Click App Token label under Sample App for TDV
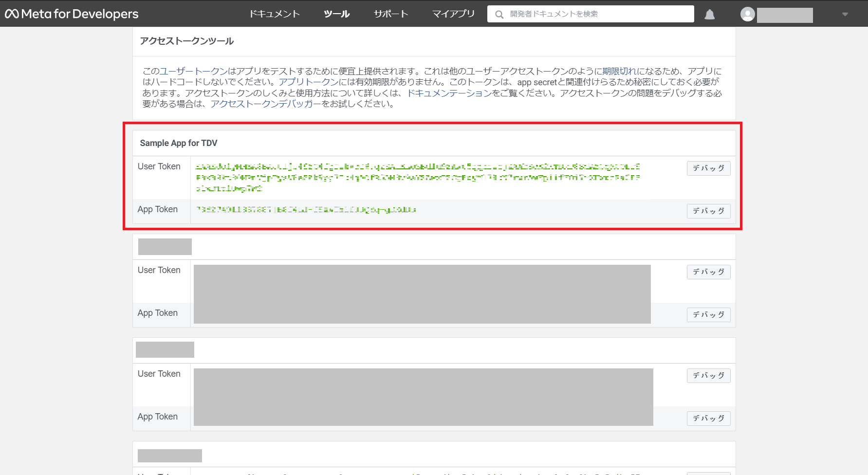The image size is (868, 475). pos(158,209)
